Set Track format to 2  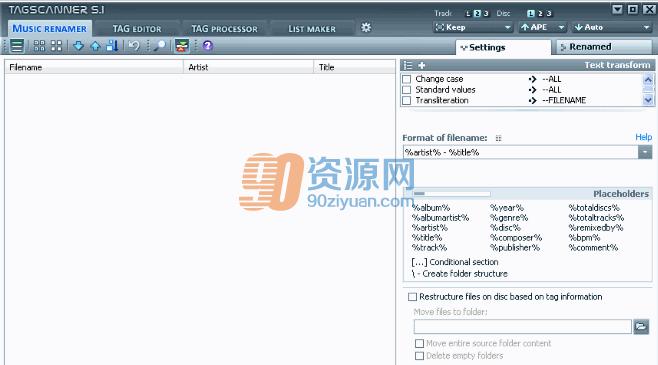[x=477, y=13]
